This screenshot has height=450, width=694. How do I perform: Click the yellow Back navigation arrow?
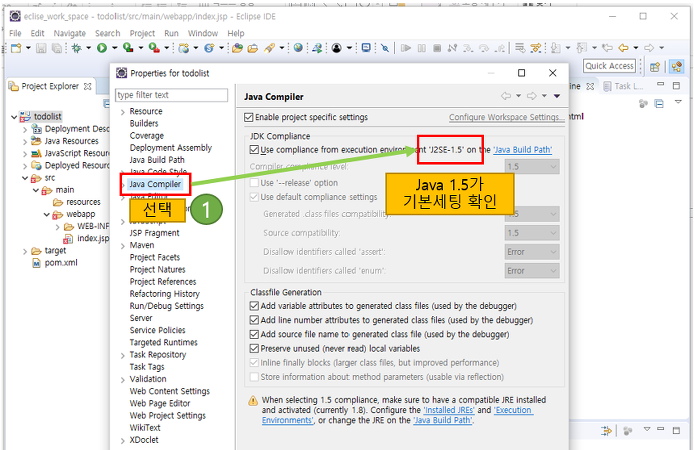coord(623,47)
